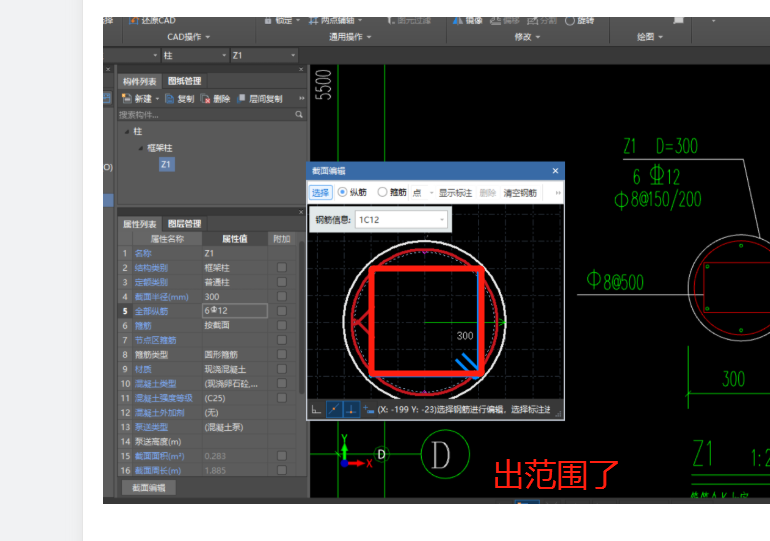The width and height of the screenshot is (770, 541).
Task: Toggle 附加 checkbox for 箍筋 row
Action: coord(282,325)
